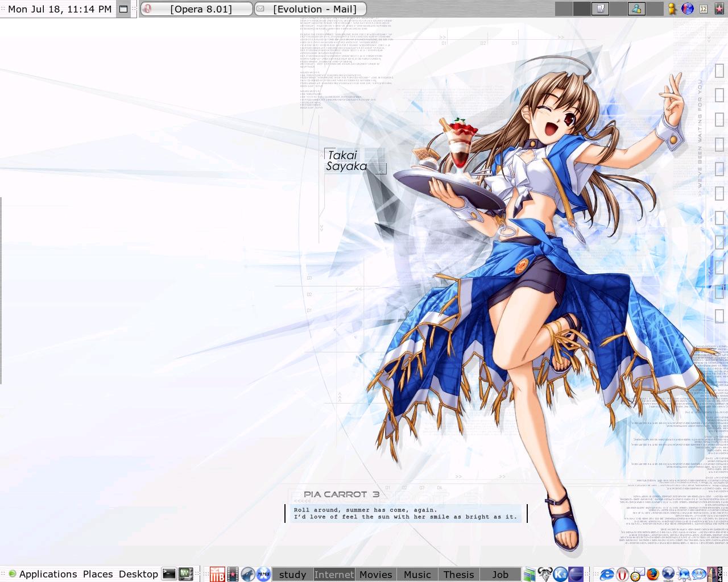
Task: Open the Applications menu
Action: coord(43,574)
